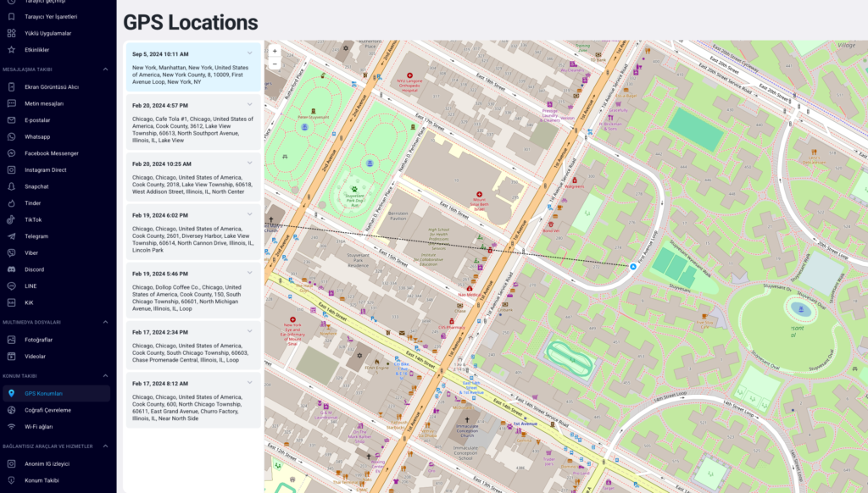Image resolution: width=868 pixels, height=493 pixels.
Task: Collapse the MESAJLAŞMA TAKİBİ sidebar section
Action: (105, 69)
